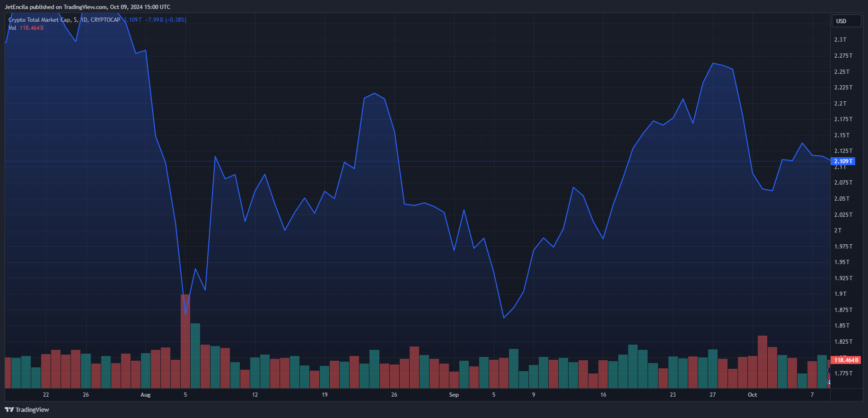Click the 9 date label on time axis
868x418 pixels.
click(534, 395)
